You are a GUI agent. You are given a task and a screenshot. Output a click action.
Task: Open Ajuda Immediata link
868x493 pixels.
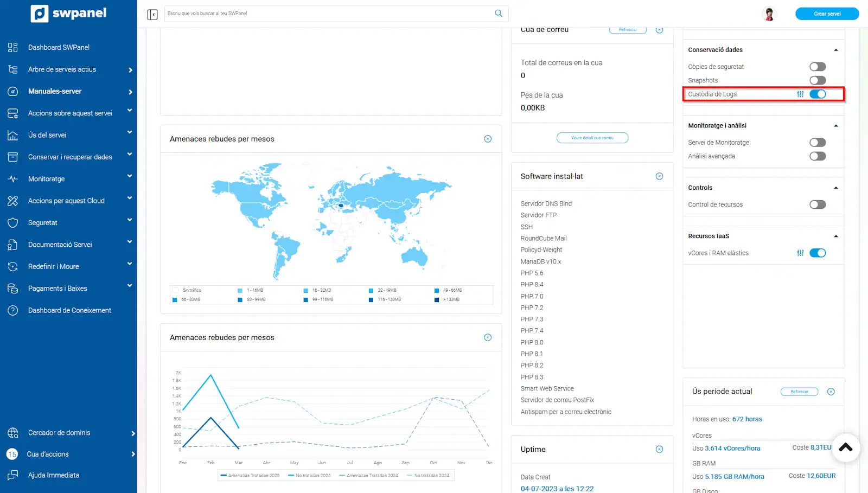point(54,475)
